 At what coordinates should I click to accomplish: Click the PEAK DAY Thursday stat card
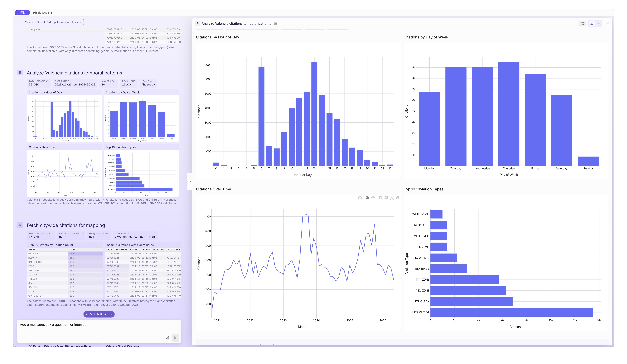(x=148, y=83)
